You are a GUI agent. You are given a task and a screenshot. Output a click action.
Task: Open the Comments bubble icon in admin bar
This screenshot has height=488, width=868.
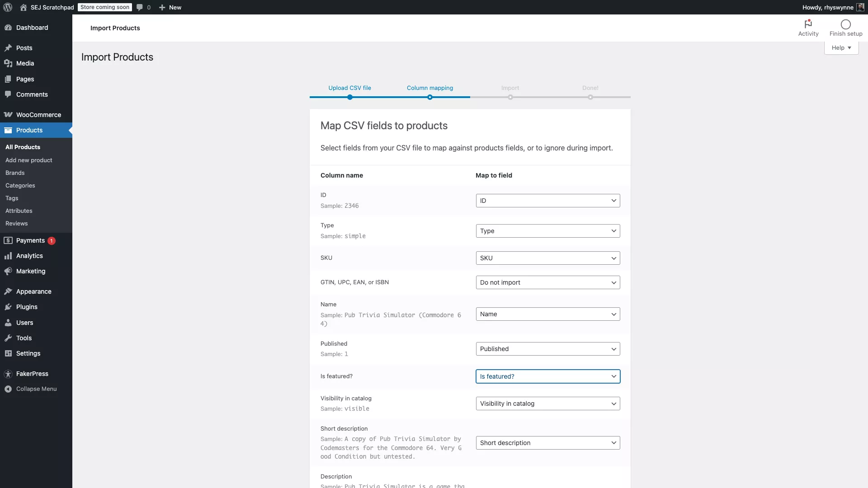pos(139,7)
